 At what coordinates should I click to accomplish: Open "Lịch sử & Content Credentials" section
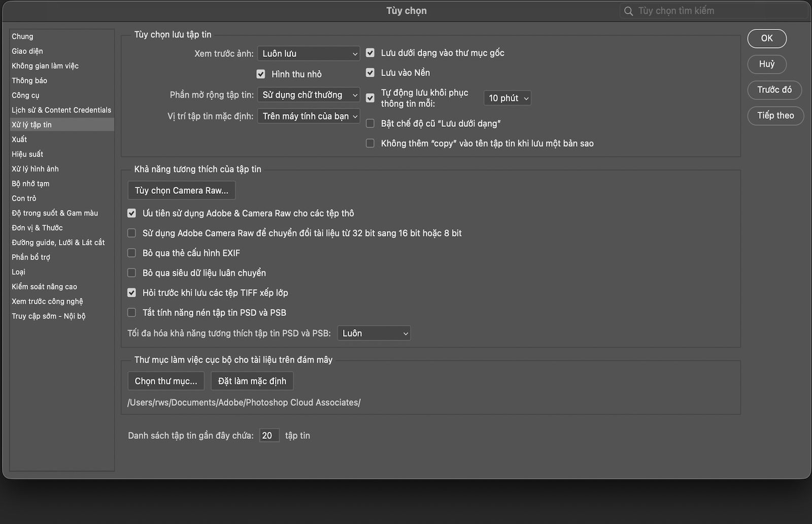(62, 110)
